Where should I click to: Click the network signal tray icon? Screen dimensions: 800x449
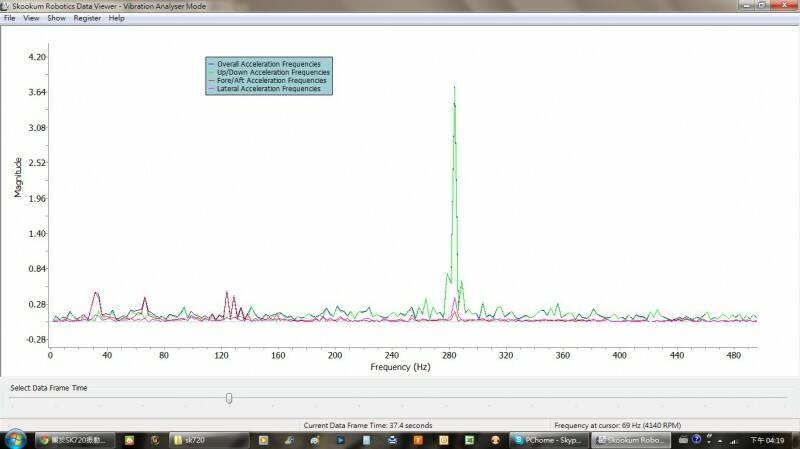click(734, 440)
